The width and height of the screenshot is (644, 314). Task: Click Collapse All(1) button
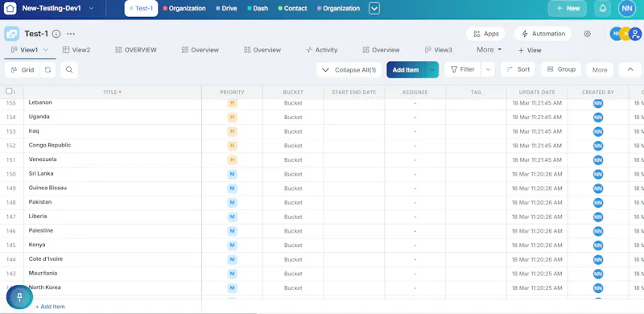tap(349, 70)
